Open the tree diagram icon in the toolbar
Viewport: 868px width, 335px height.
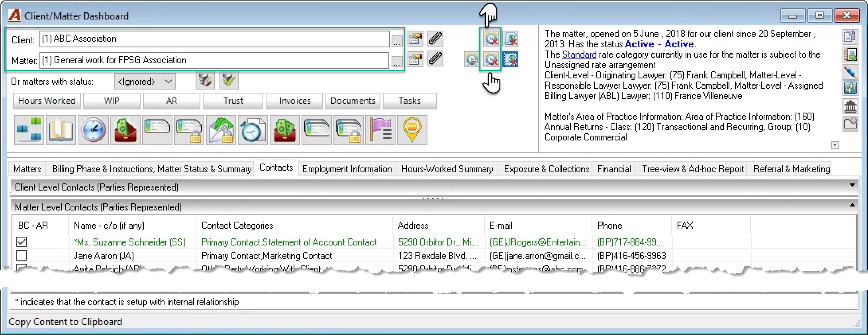29,130
